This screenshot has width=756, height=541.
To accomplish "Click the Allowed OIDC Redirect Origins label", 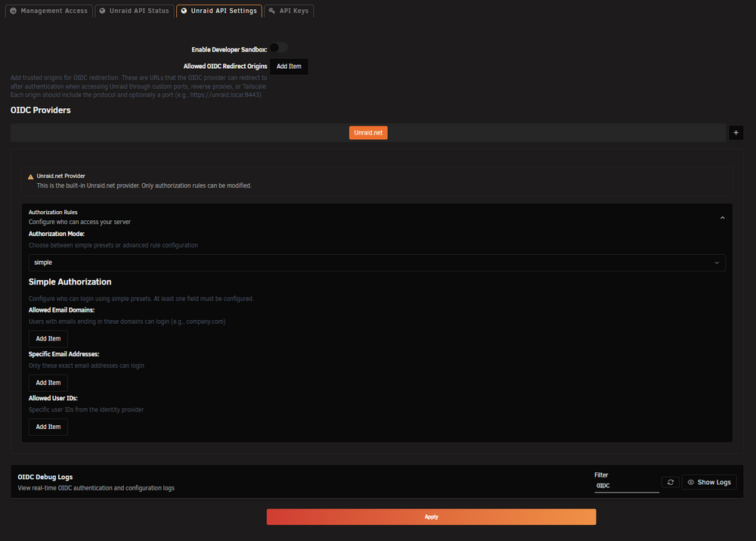I will [x=225, y=67].
